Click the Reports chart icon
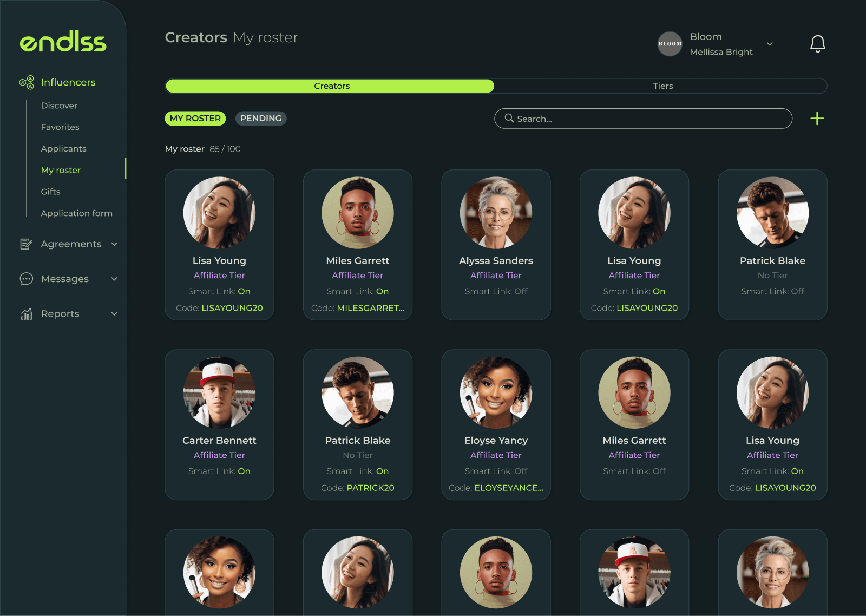The height and width of the screenshot is (616, 866). click(x=26, y=314)
